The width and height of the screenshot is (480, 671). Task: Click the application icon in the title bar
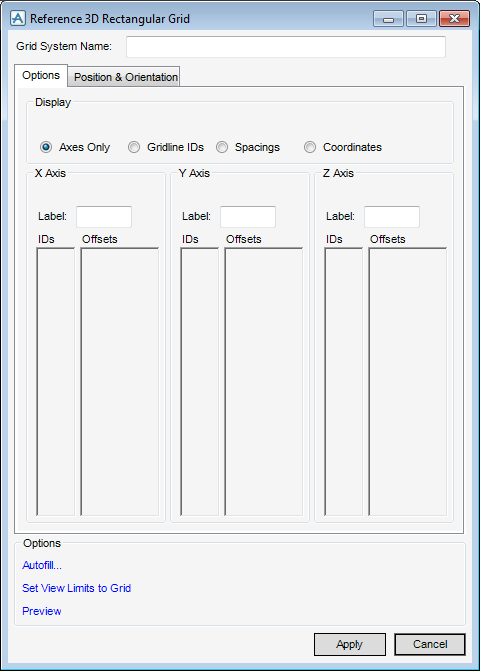[x=18, y=18]
